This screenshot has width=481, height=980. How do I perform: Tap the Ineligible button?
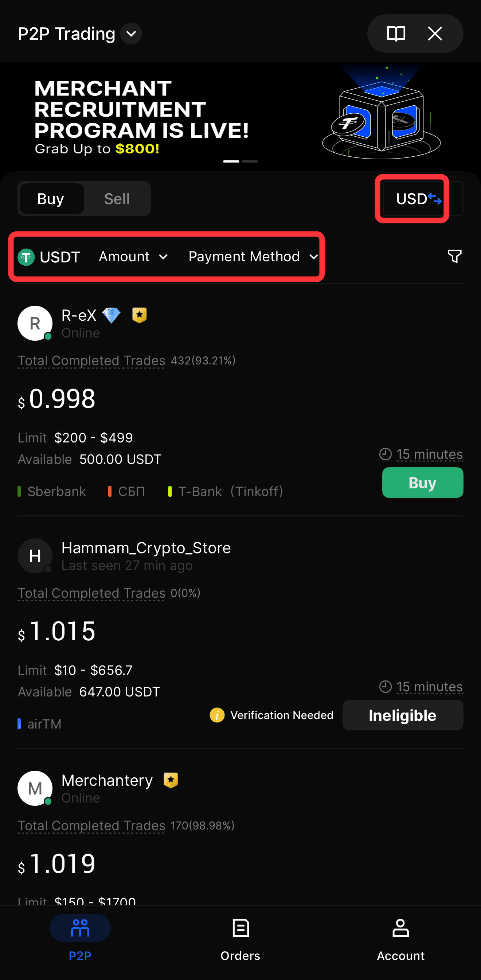[x=402, y=715]
